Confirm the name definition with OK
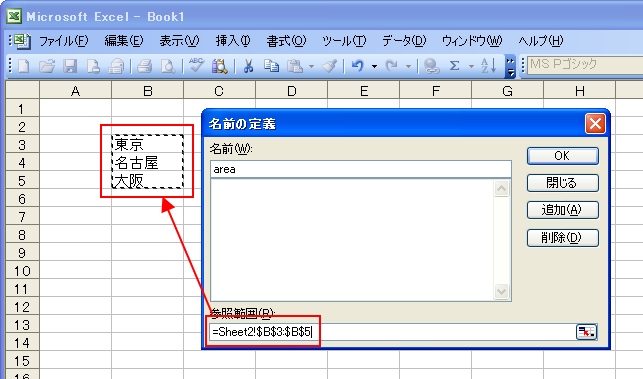The image size is (643, 379). pyautogui.click(x=562, y=156)
